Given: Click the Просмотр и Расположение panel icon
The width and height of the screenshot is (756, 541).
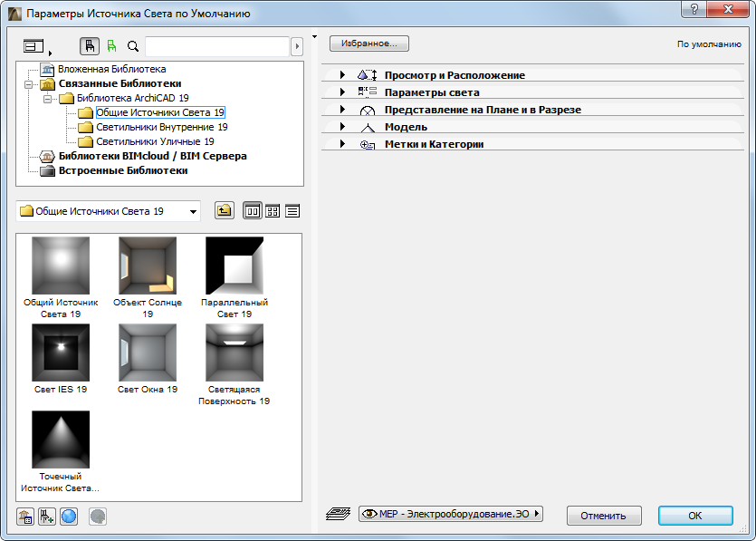Looking at the screenshot, I should 367,75.
